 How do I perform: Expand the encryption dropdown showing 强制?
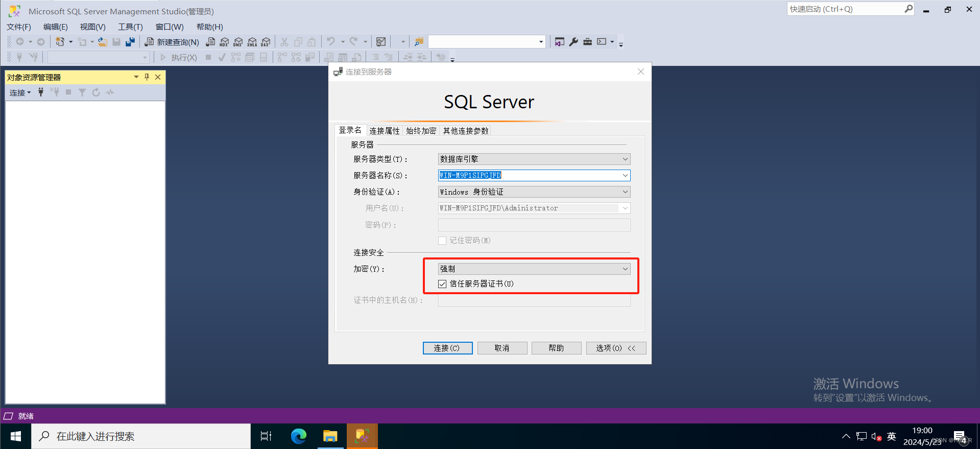point(625,269)
